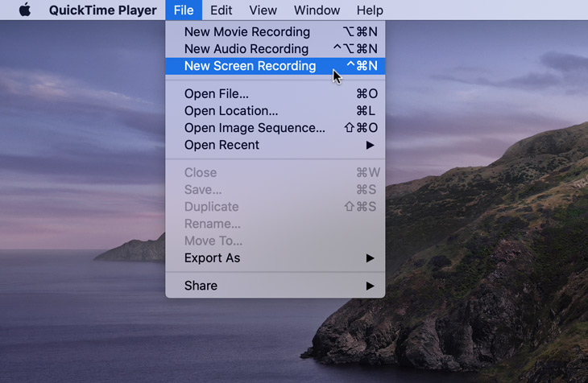588x383 pixels.
Task: Choose Open File… from menu
Action: coord(216,94)
